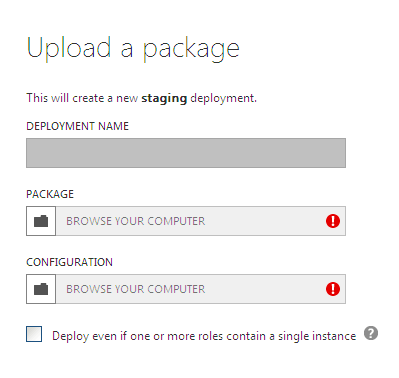The image size is (399, 378).
Task: Enable the single instance deploy checkbox
Action: [x=34, y=334]
